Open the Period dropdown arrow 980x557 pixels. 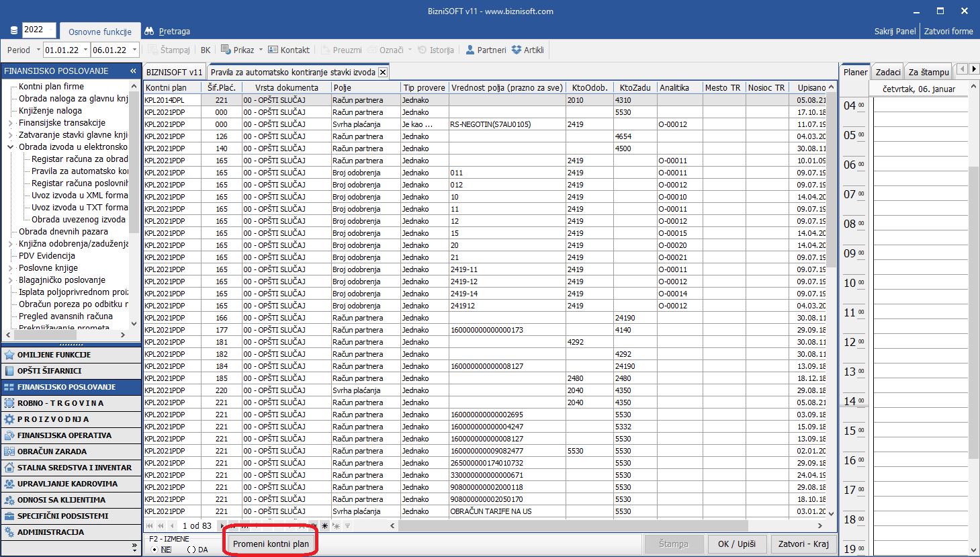38,50
